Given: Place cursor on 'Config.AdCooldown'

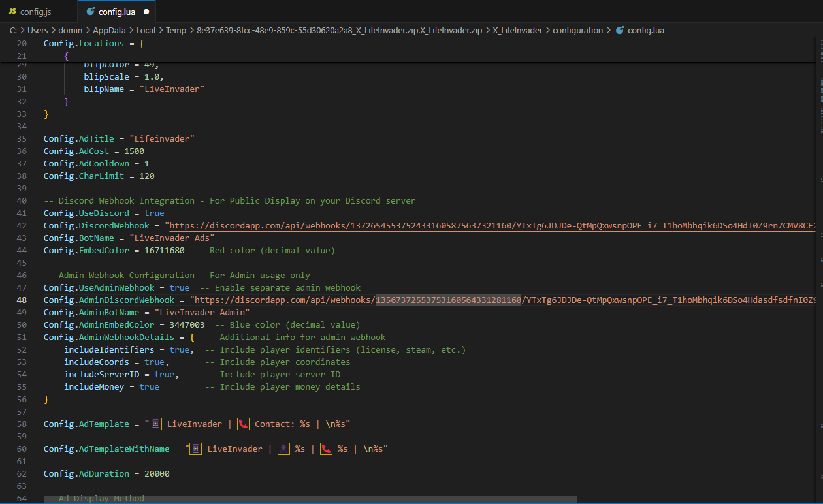Looking at the screenshot, I should (86, 164).
